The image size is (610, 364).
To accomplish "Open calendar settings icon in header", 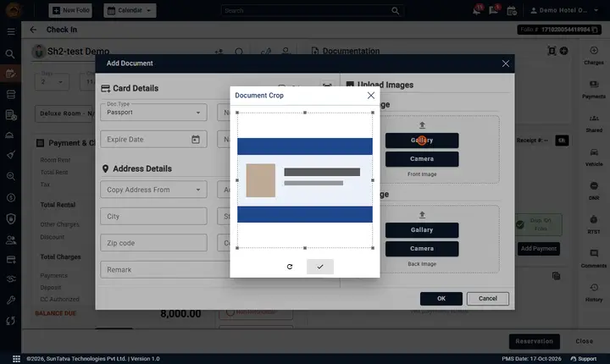I will [x=512, y=11].
